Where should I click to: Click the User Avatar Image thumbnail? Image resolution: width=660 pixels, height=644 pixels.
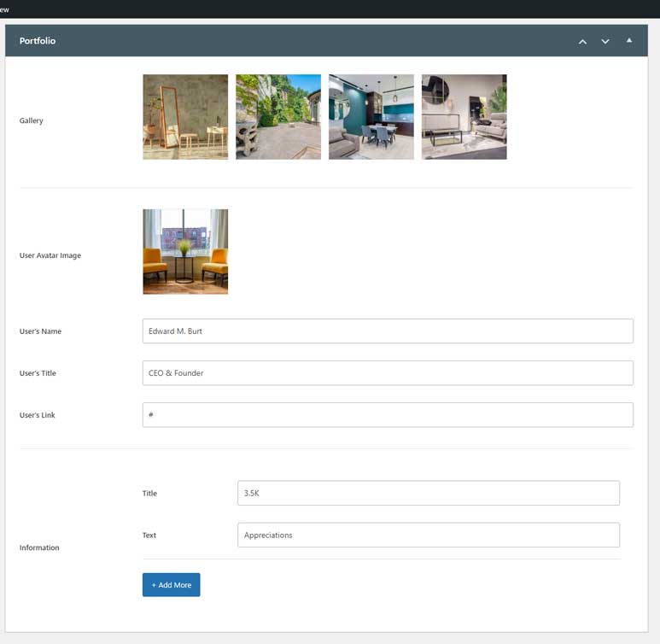185,252
